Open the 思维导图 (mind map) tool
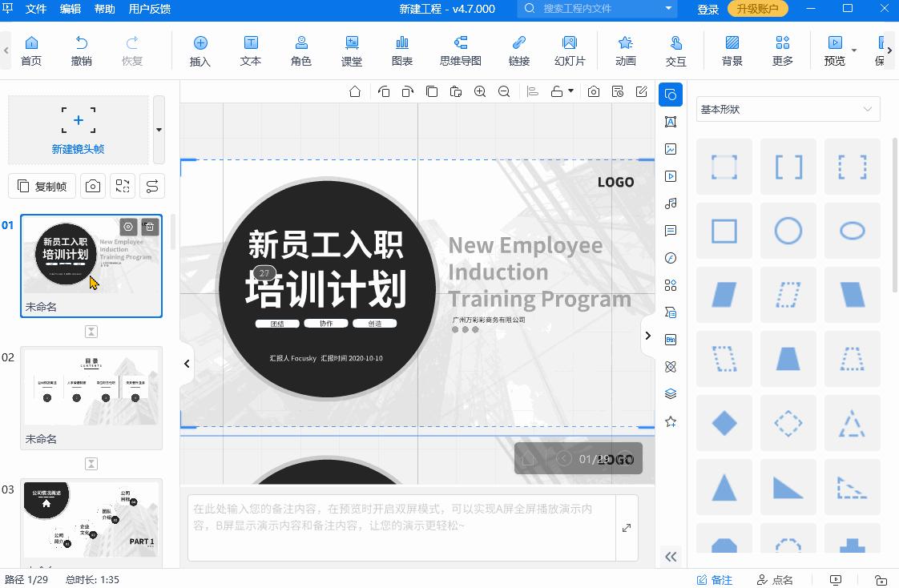Viewport: 899px width, 588px height. click(x=461, y=50)
